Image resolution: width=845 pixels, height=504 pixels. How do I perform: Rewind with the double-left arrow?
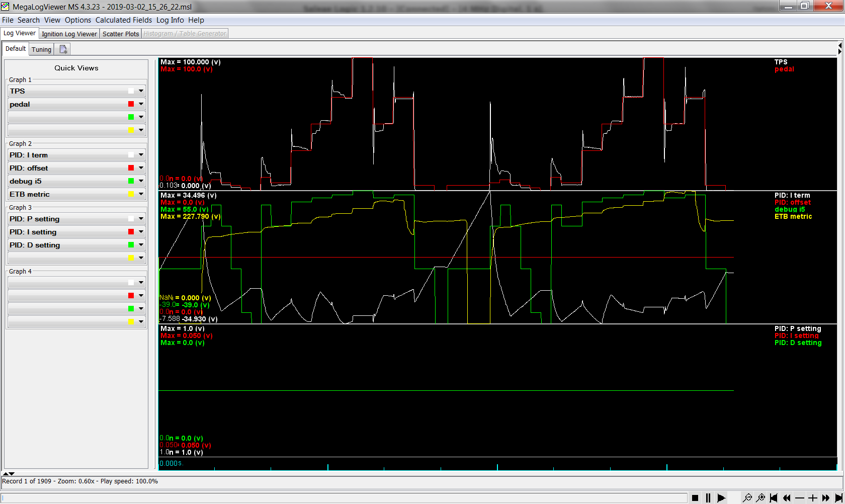point(787,498)
